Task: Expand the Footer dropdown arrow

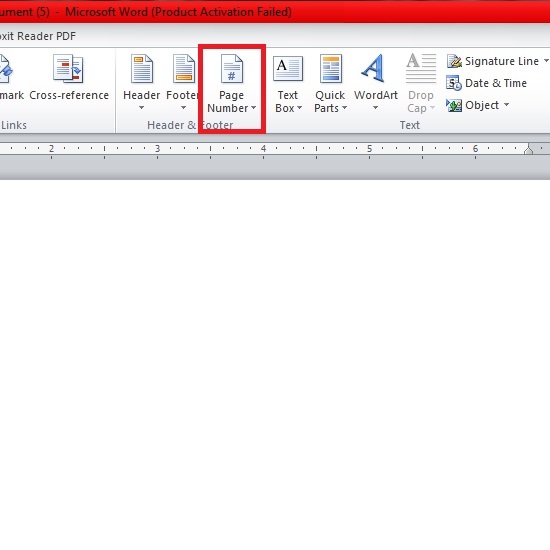Action: (x=183, y=108)
